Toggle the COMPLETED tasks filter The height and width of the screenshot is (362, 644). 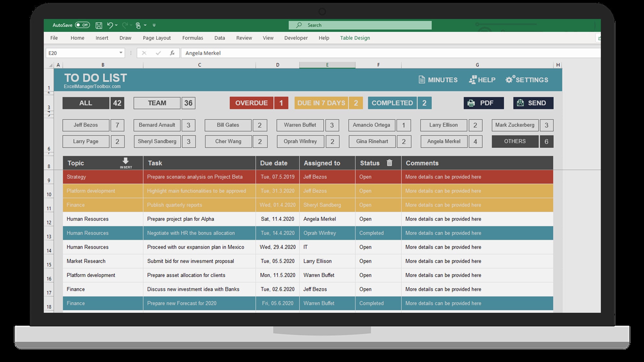coord(393,103)
